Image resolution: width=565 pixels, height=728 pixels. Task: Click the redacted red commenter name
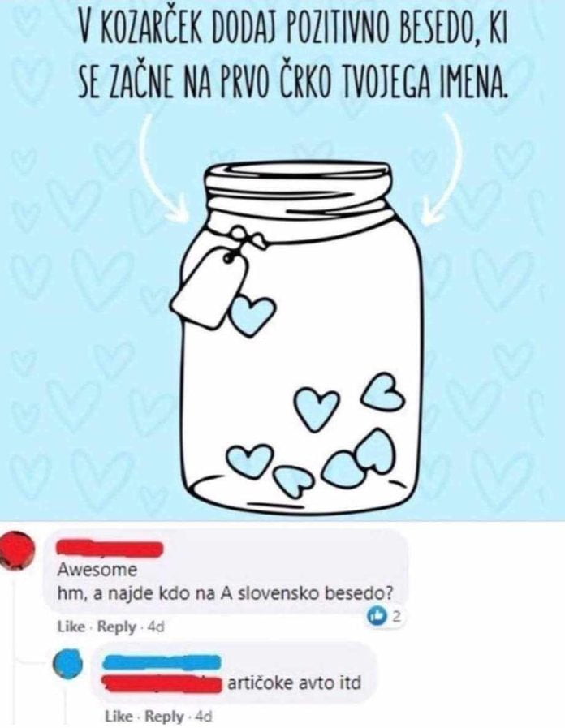coord(109,548)
